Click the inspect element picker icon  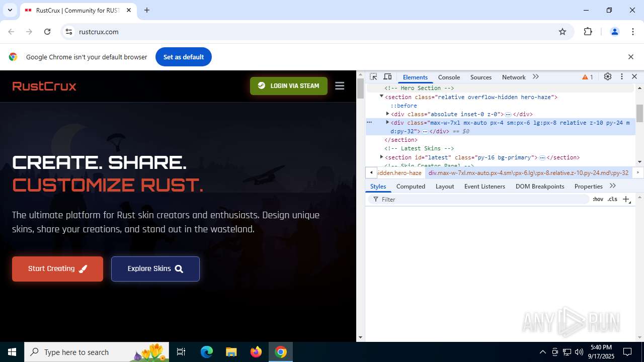pyautogui.click(x=373, y=77)
